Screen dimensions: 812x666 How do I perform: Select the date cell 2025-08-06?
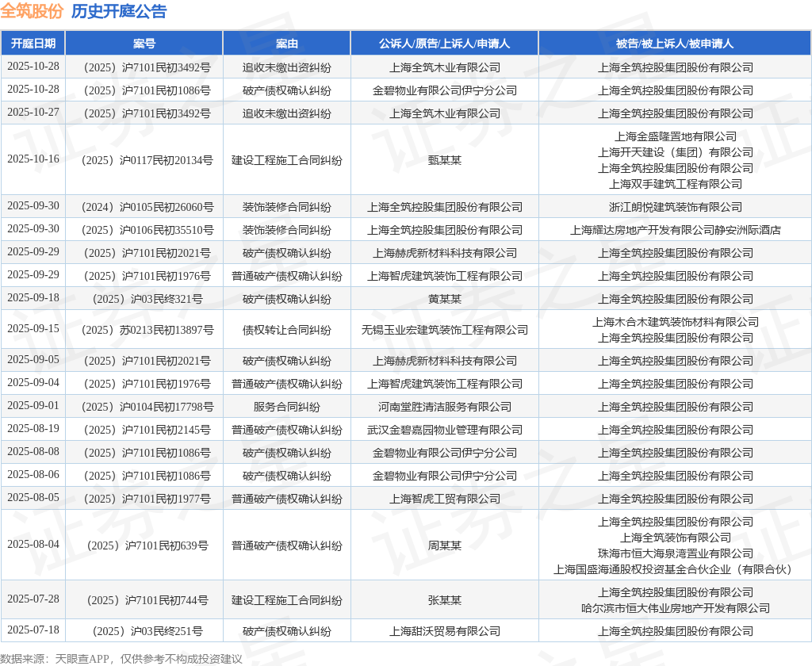pyautogui.click(x=33, y=474)
